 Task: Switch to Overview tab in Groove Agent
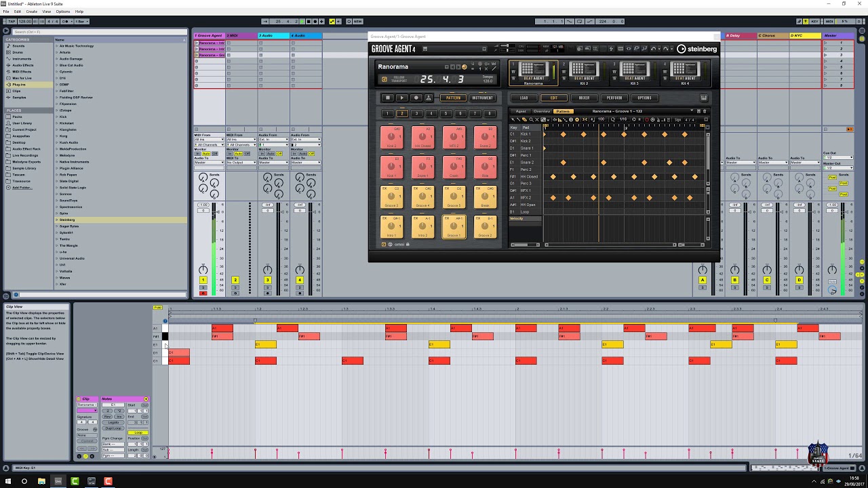tap(542, 111)
